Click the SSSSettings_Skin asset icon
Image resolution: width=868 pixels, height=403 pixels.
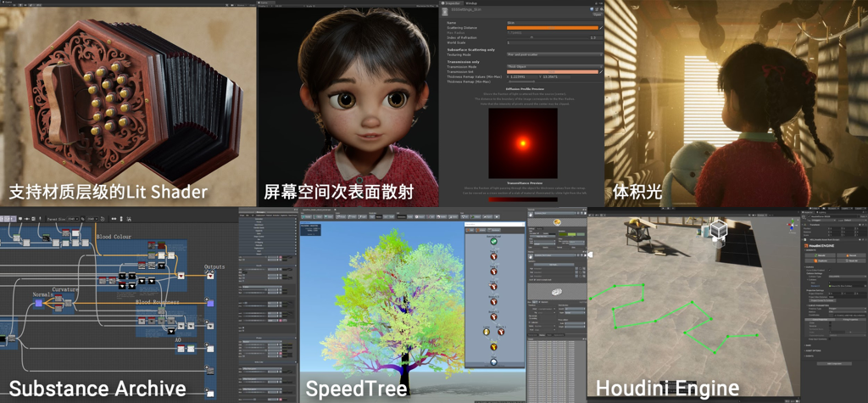445,12
